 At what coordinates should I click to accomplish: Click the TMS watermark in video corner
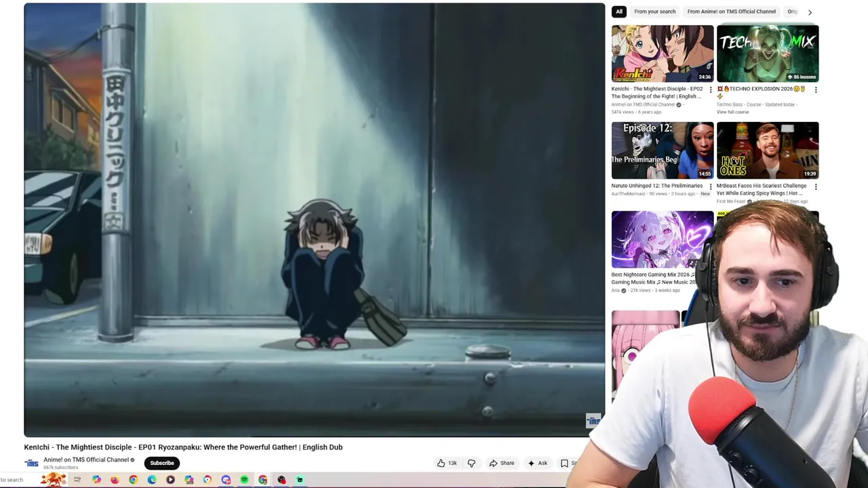coord(593,421)
